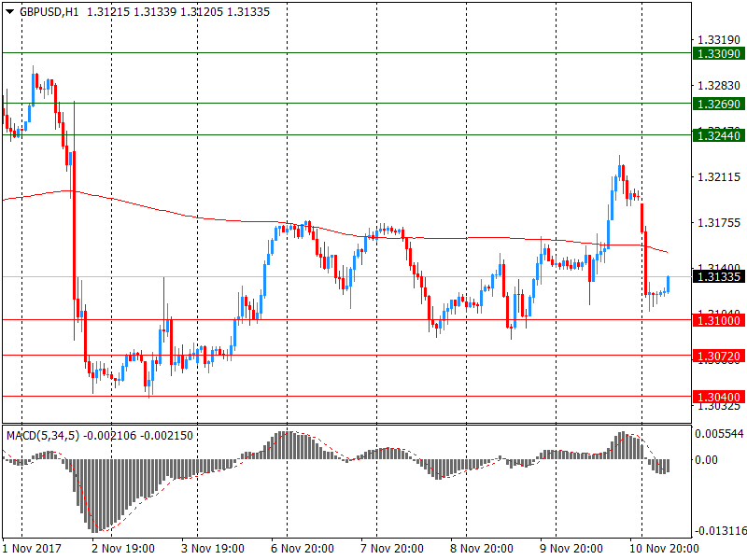747x560 pixels.
Task: Click the GBPUSD,H1 chart title
Action: pos(49,12)
